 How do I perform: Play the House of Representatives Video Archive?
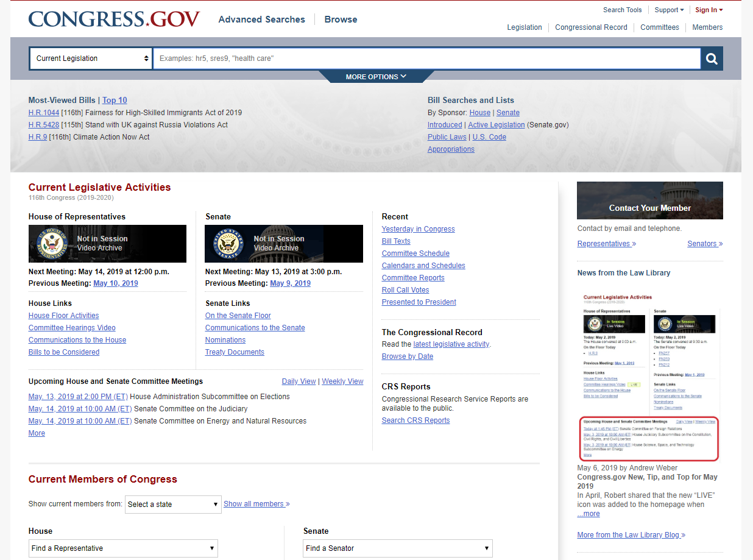pos(107,243)
